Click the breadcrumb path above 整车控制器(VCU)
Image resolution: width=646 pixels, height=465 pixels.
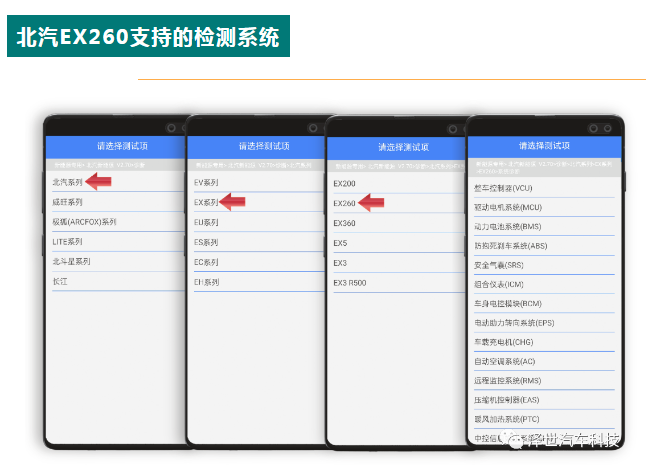click(x=544, y=167)
